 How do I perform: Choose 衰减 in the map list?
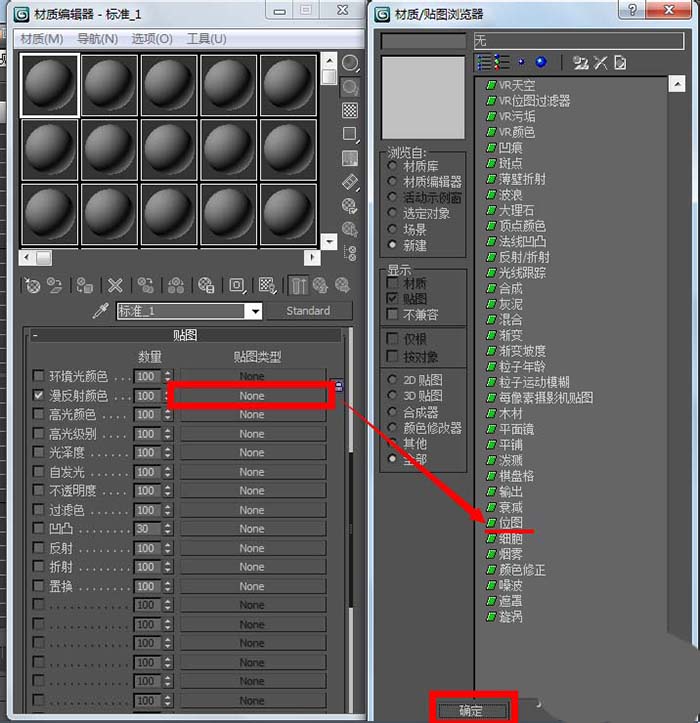(510, 507)
